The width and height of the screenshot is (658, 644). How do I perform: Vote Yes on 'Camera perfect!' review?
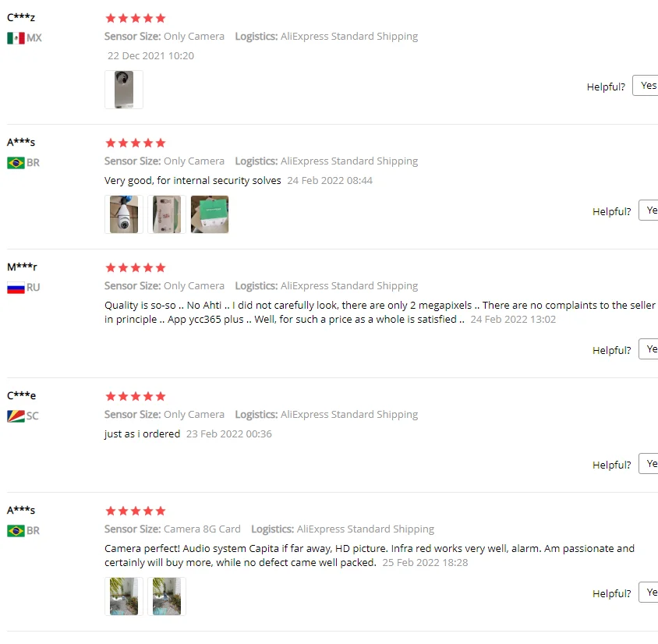tap(649, 593)
